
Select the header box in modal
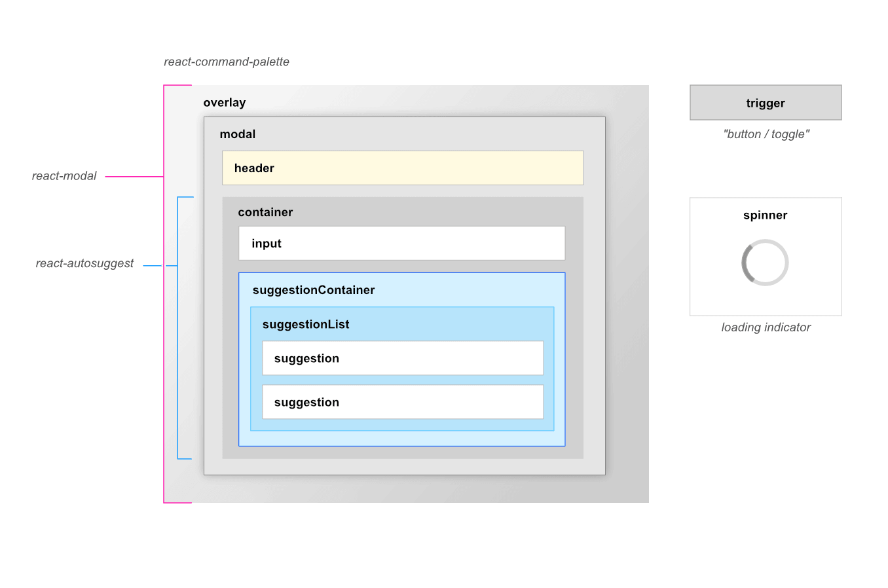point(403,168)
